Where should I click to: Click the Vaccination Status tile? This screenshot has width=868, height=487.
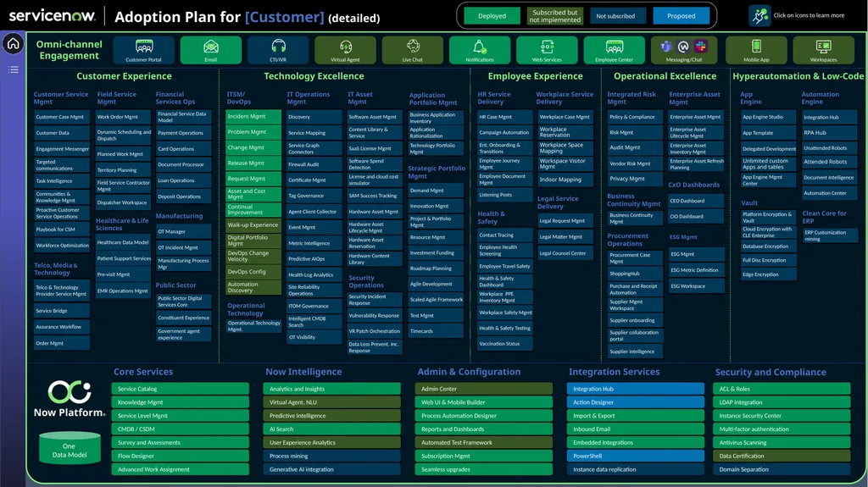[505, 344]
